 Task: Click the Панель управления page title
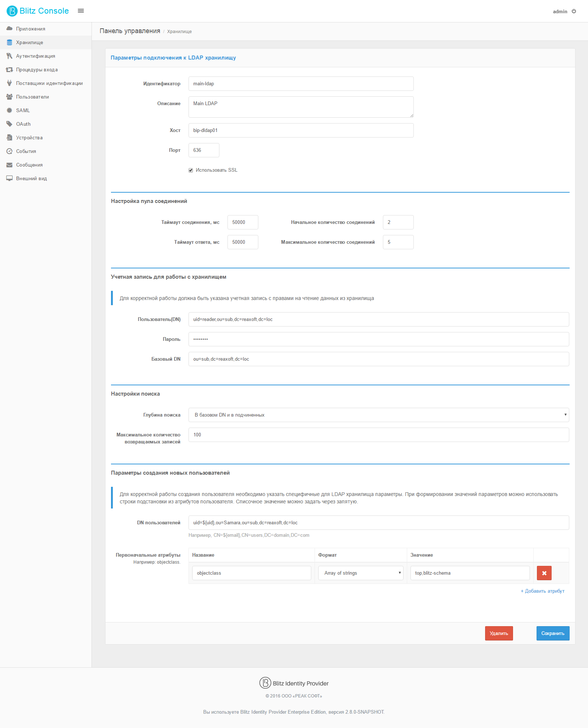[x=130, y=31]
